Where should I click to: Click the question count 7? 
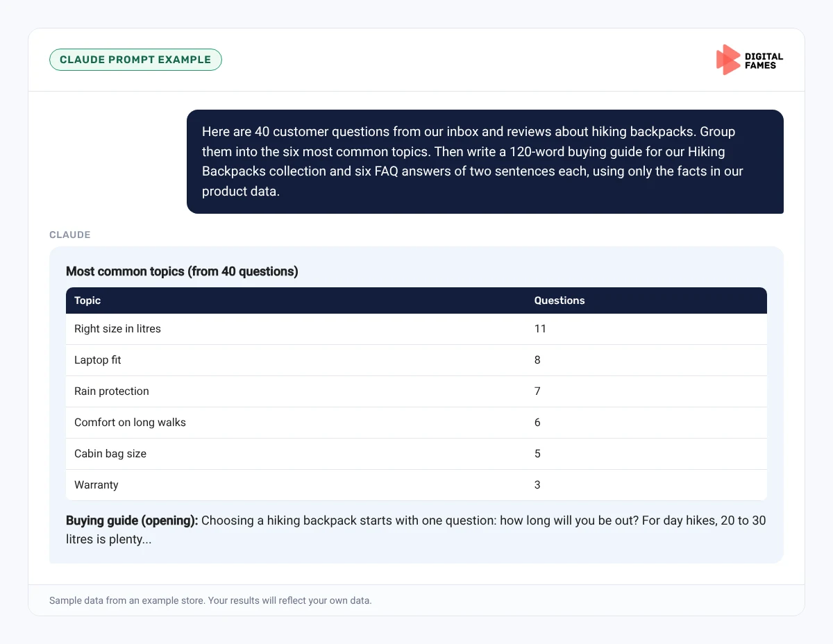[x=537, y=391]
